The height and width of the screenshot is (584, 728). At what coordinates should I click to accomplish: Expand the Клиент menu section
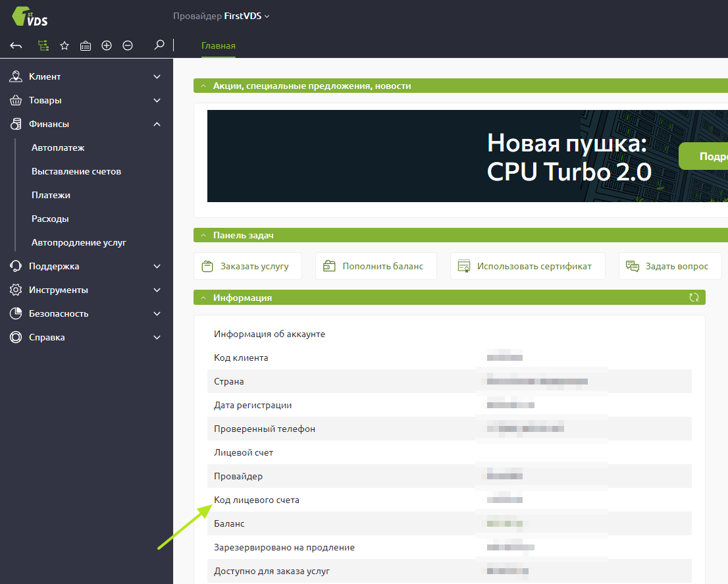pyautogui.click(x=157, y=76)
